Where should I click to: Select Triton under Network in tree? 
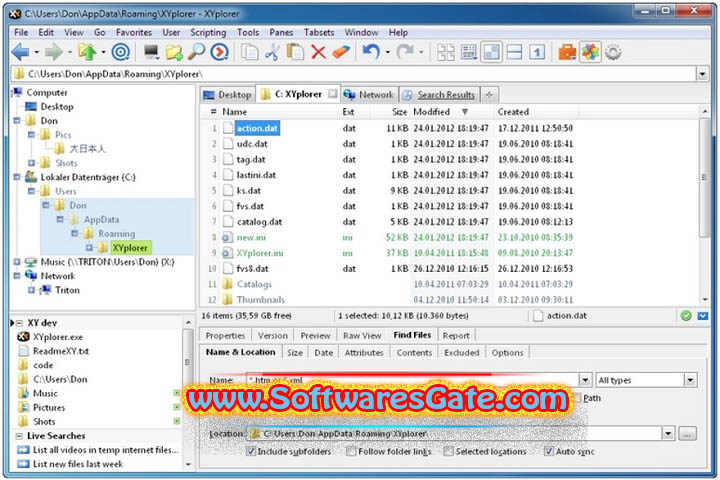click(67, 290)
